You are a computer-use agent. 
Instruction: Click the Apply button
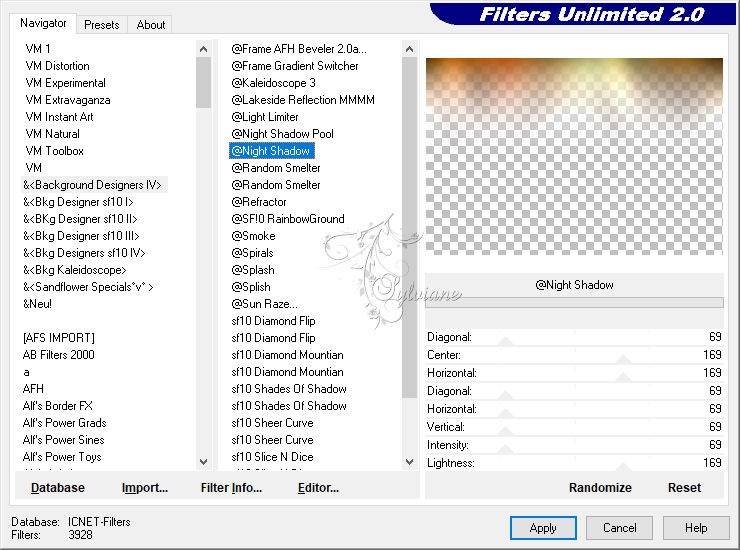(x=543, y=527)
